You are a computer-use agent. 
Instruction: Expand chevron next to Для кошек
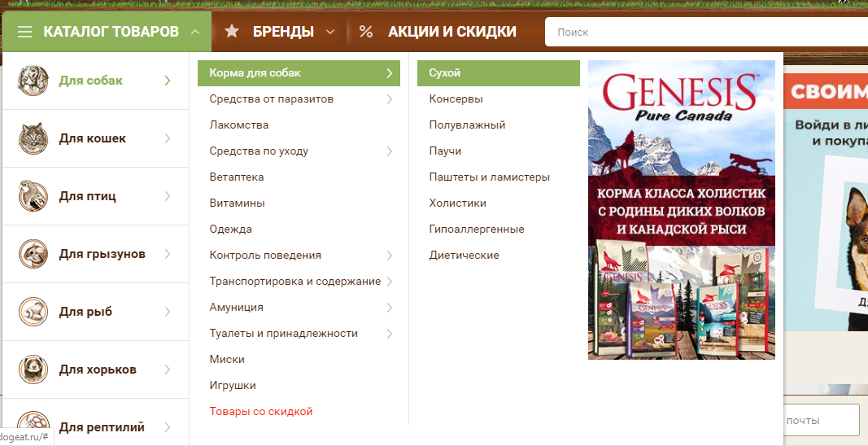tap(168, 138)
